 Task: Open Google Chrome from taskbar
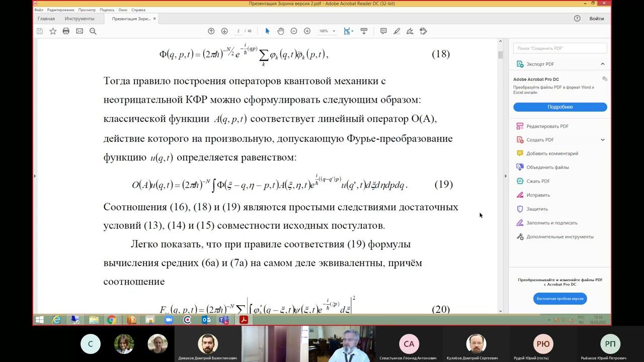(111, 320)
